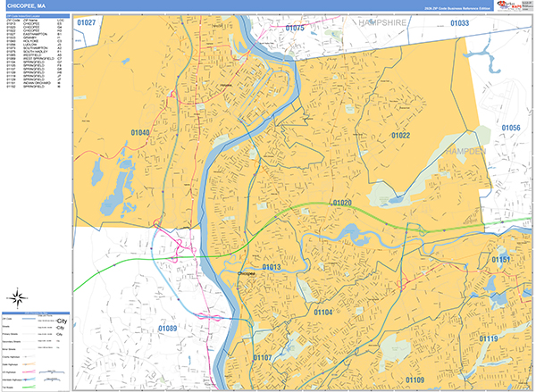The width and height of the screenshot is (536, 392).
Task: Click the 01104 ZIP code label
Action: pos(322,313)
